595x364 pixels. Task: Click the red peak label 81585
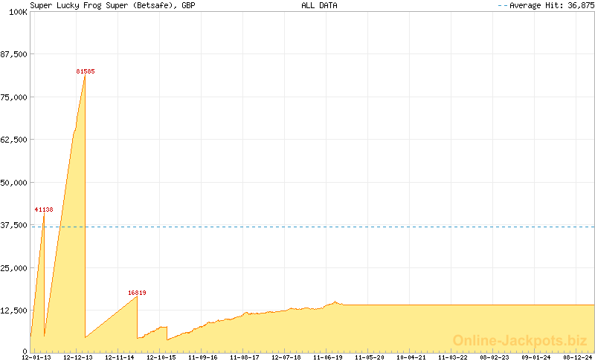(x=86, y=71)
